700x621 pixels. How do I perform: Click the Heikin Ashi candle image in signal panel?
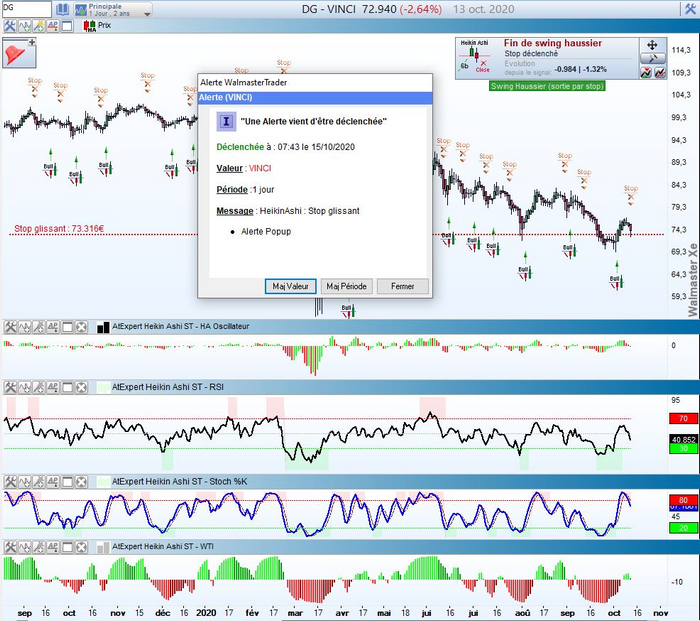coord(475,57)
